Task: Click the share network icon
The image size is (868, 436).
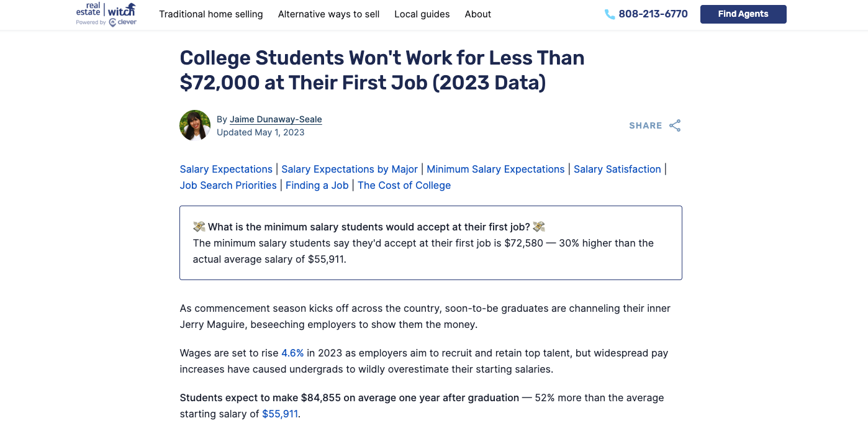Action: [x=675, y=125]
